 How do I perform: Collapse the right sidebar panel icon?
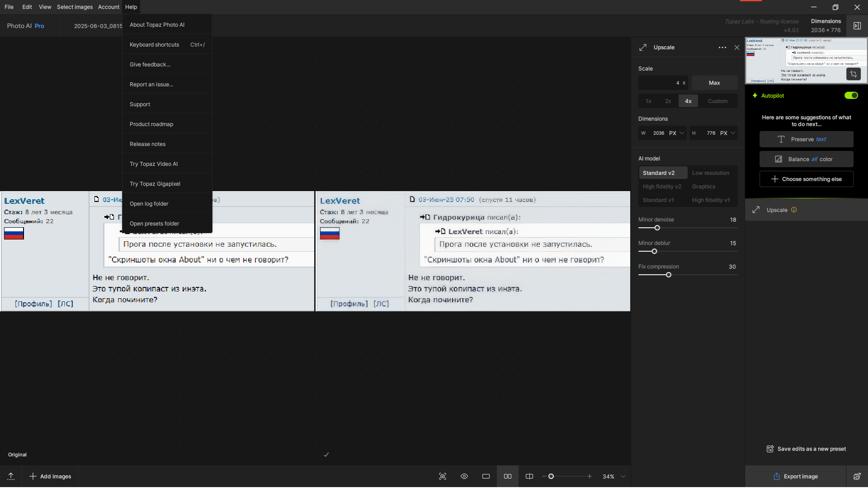857,26
